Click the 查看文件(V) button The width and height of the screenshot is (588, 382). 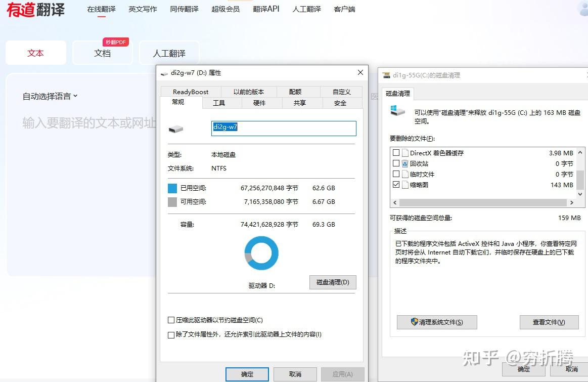[549, 322]
